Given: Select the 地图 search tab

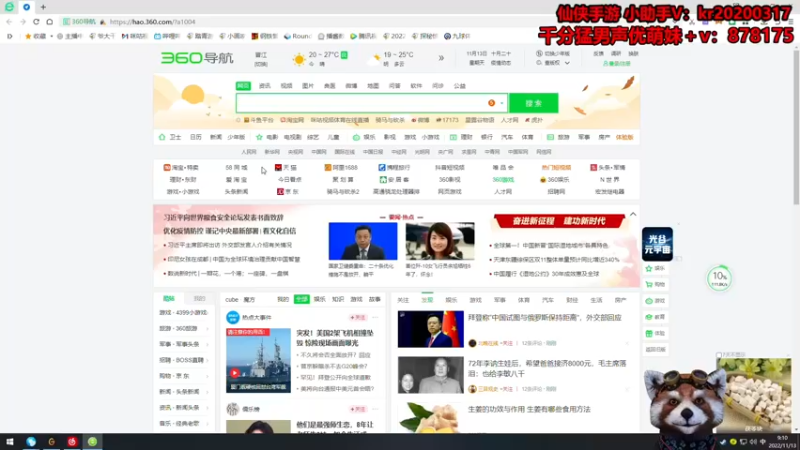Looking at the screenshot, I should coord(373,86).
